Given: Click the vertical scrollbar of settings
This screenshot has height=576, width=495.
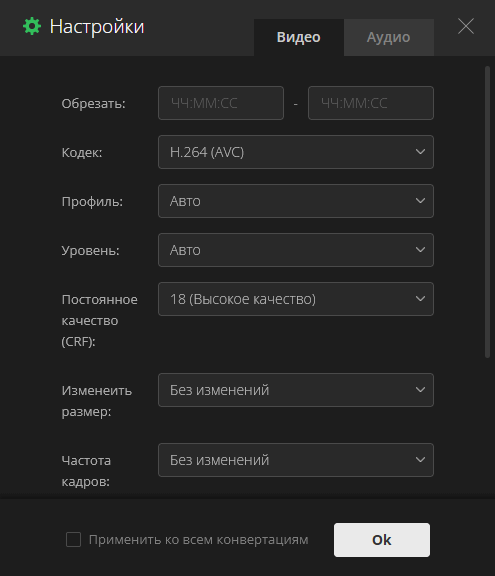Looking at the screenshot, I should 487,212.
